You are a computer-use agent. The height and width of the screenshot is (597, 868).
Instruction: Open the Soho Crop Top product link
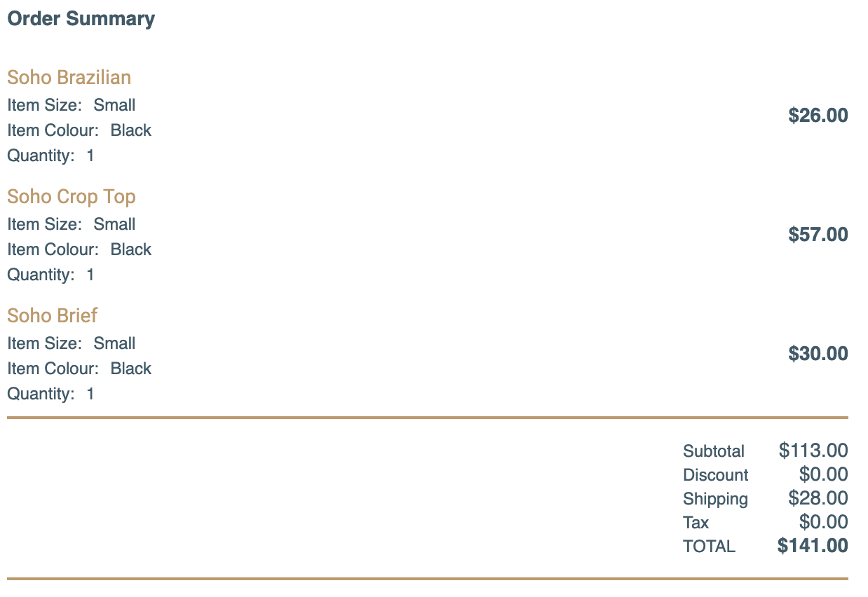coord(71,197)
